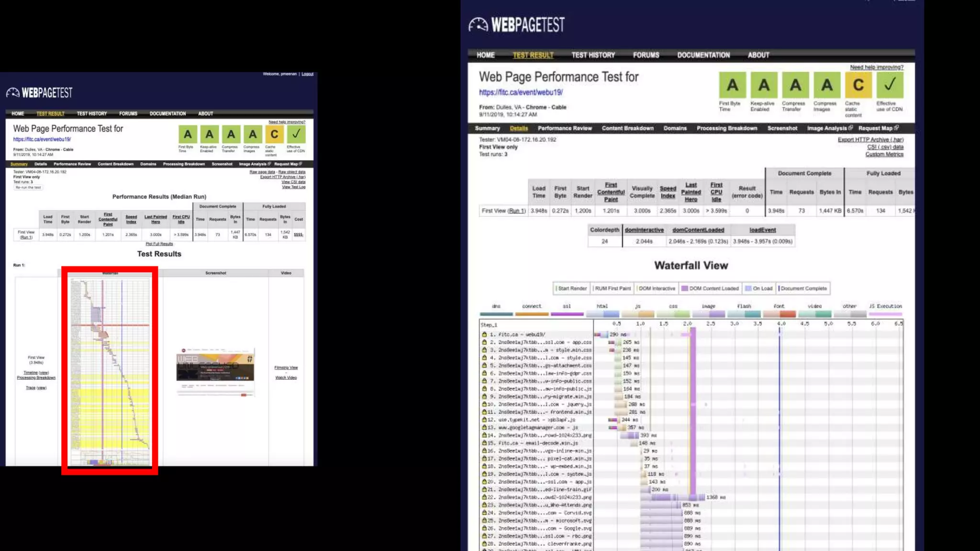Click the yellow C cache static content grade beside the Waterfall View results

coord(858,85)
